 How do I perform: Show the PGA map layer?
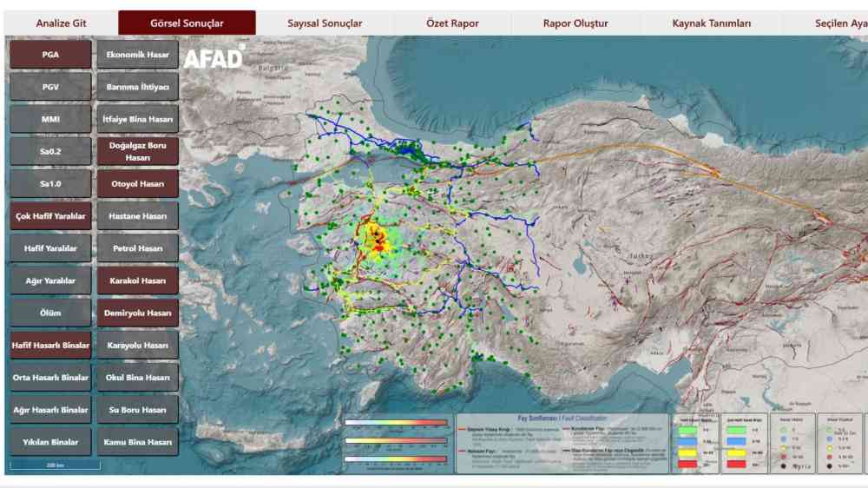click(50, 55)
